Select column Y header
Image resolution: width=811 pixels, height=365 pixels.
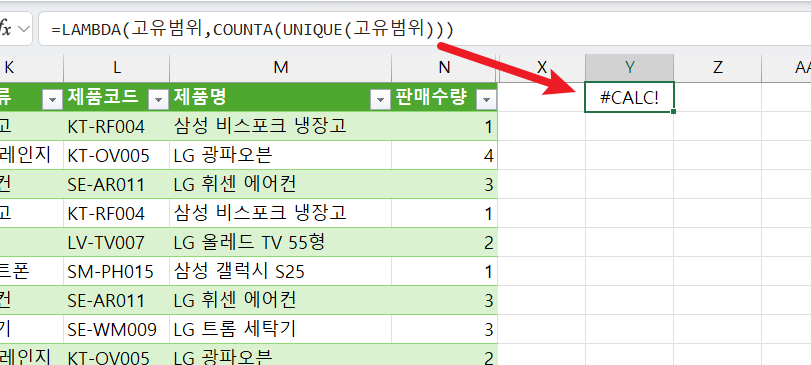(629, 67)
